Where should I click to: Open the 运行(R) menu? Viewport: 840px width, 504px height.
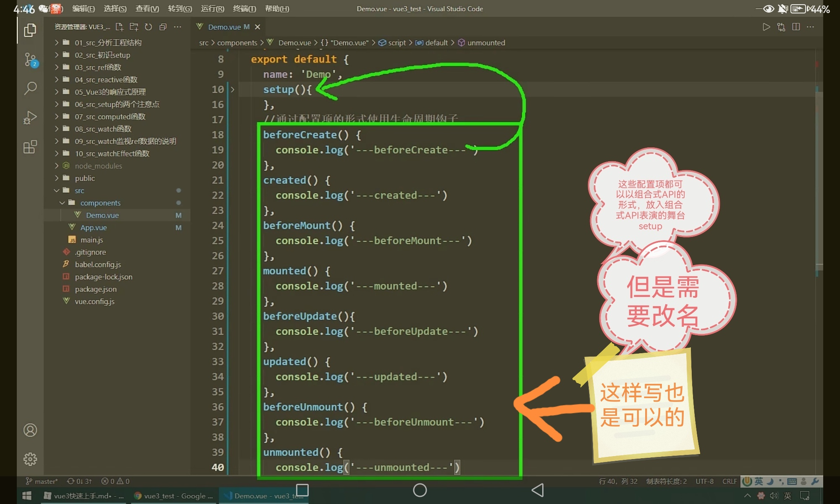[x=212, y=8]
